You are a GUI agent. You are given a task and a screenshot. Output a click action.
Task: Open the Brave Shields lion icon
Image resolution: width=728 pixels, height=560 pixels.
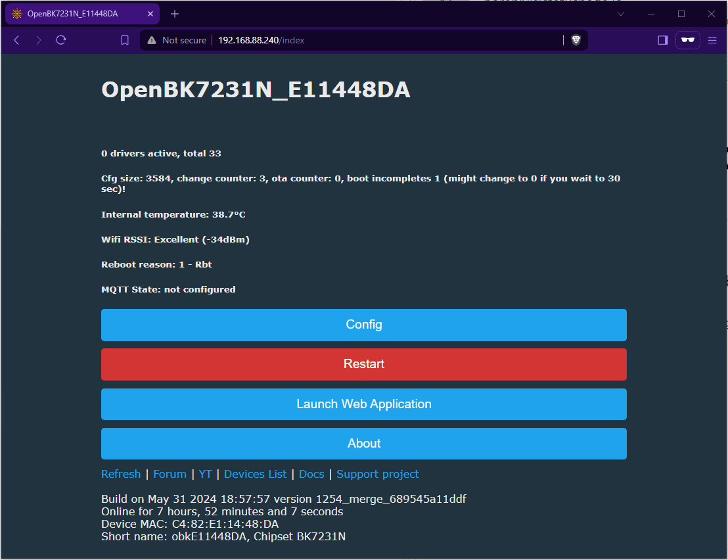[576, 40]
